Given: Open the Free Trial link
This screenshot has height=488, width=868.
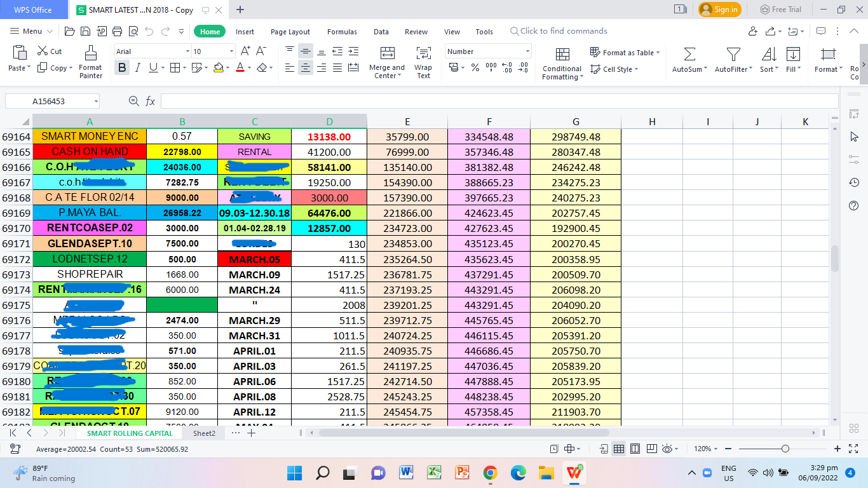Looking at the screenshot, I should 780,10.
